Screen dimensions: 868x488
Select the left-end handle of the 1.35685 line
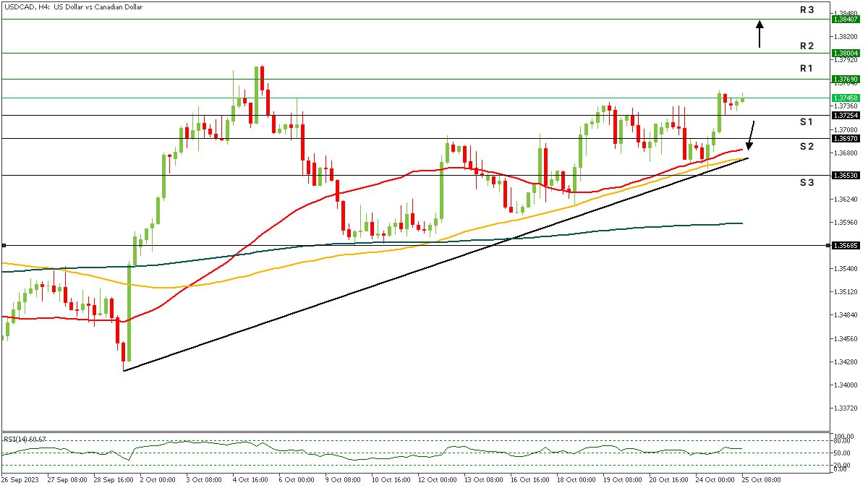coord(3,245)
